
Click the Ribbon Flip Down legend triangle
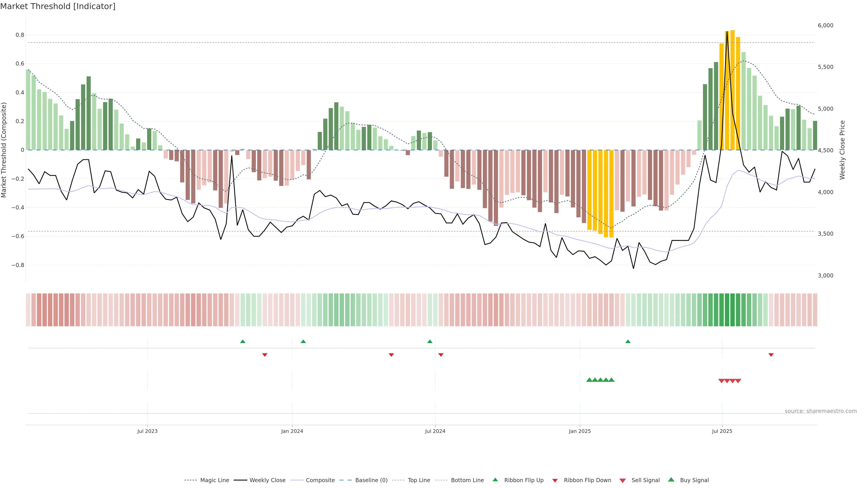[555, 481]
